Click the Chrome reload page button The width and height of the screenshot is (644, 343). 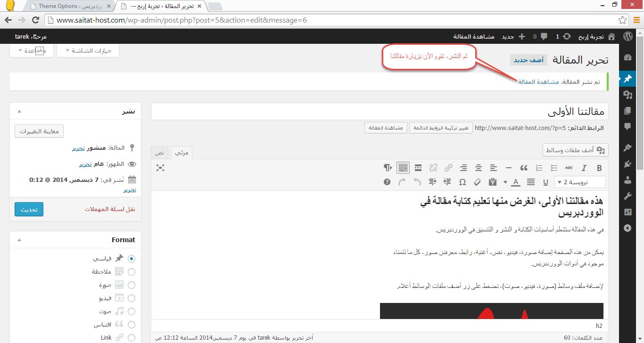click(35, 20)
